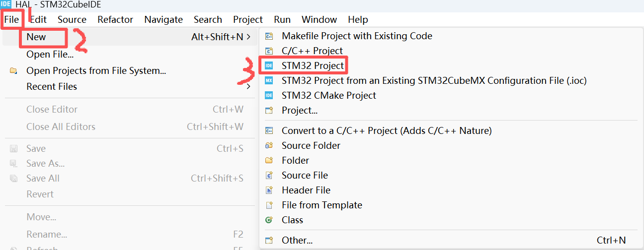
Task: Click the Open Projects from File System folder icon
Action: (13, 70)
